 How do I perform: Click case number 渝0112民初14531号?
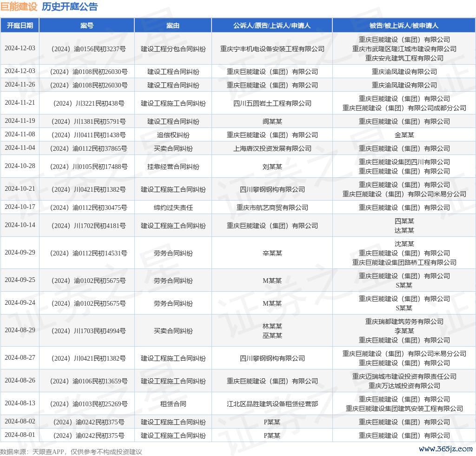(x=89, y=253)
